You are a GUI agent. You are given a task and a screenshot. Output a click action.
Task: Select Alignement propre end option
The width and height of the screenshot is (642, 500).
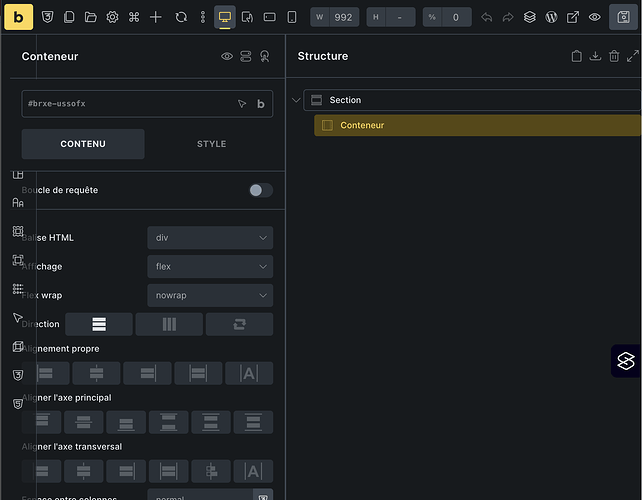click(x=147, y=373)
